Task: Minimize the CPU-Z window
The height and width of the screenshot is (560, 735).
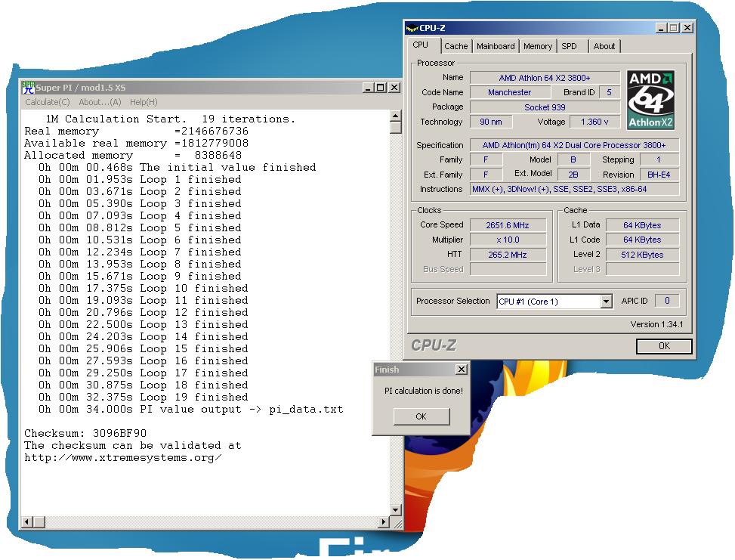Action: pyautogui.click(x=661, y=28)
